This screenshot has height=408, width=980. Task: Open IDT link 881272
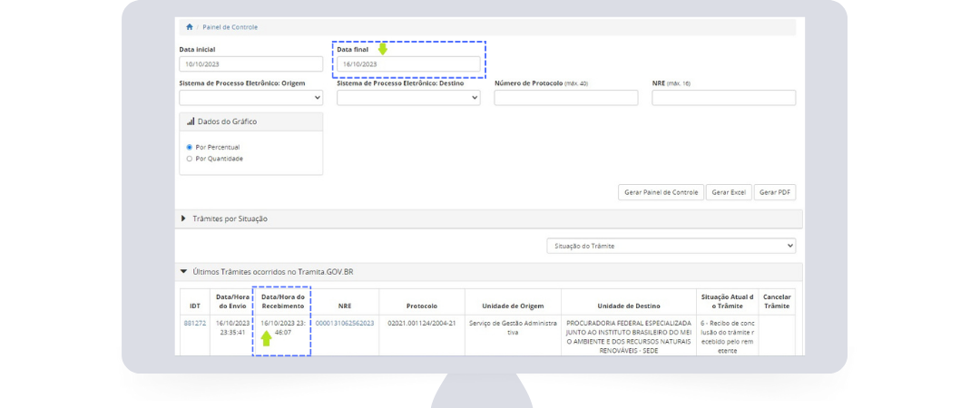click(195, 323)
